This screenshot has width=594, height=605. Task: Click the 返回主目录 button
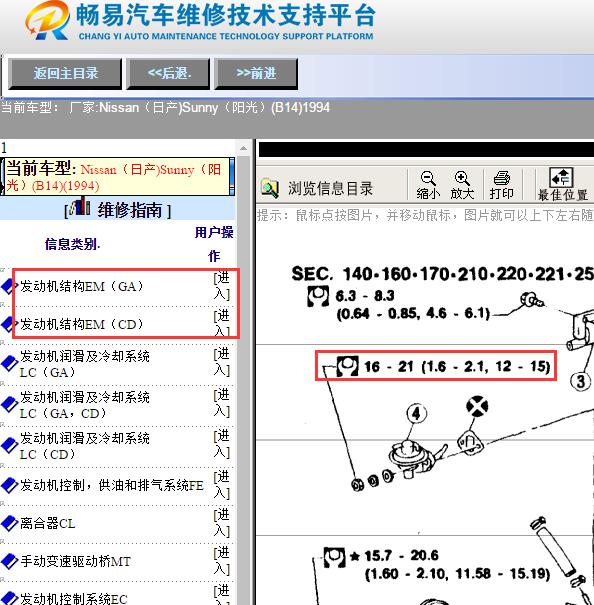(x=65, y=74)
